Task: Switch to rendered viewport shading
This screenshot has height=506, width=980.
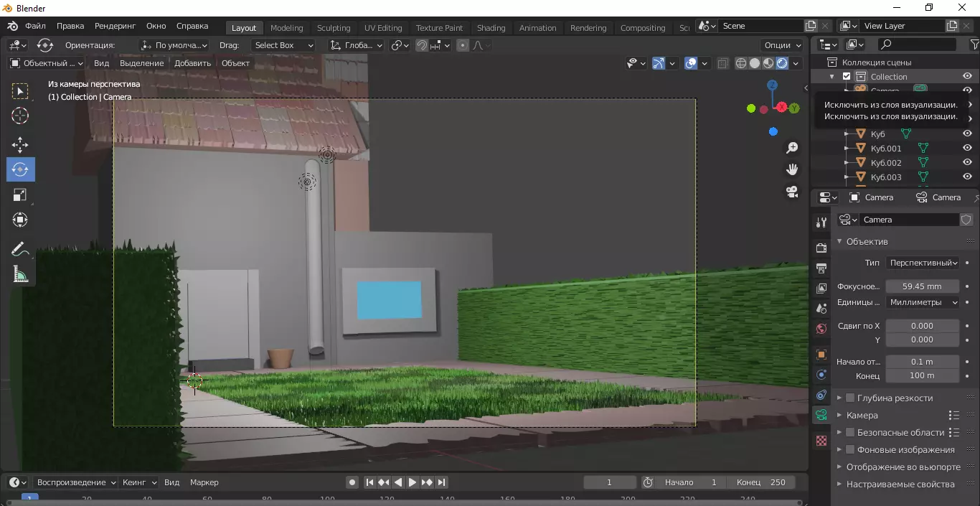Action: 782,63
